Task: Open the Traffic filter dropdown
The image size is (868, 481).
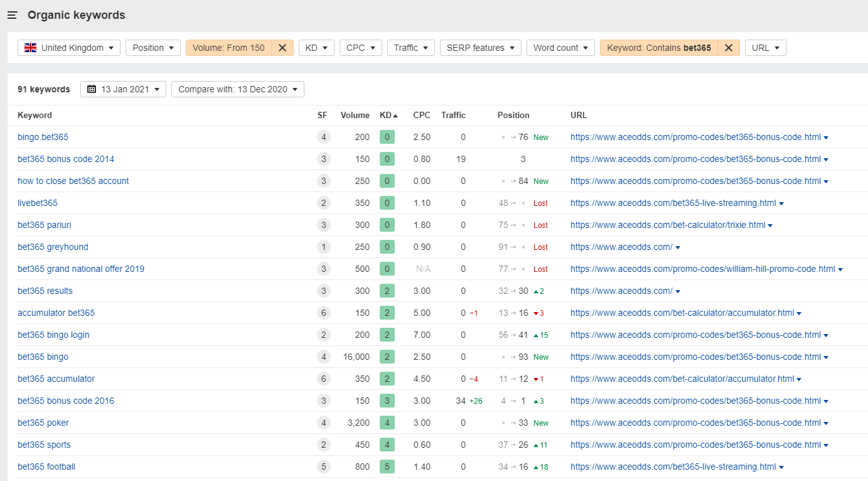Action: (x=410, y=48)
